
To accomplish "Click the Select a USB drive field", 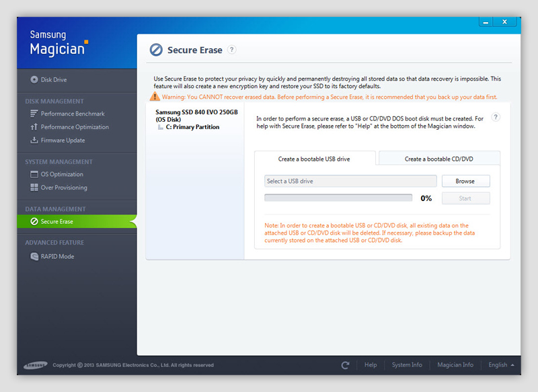I will tap(350, 181).
